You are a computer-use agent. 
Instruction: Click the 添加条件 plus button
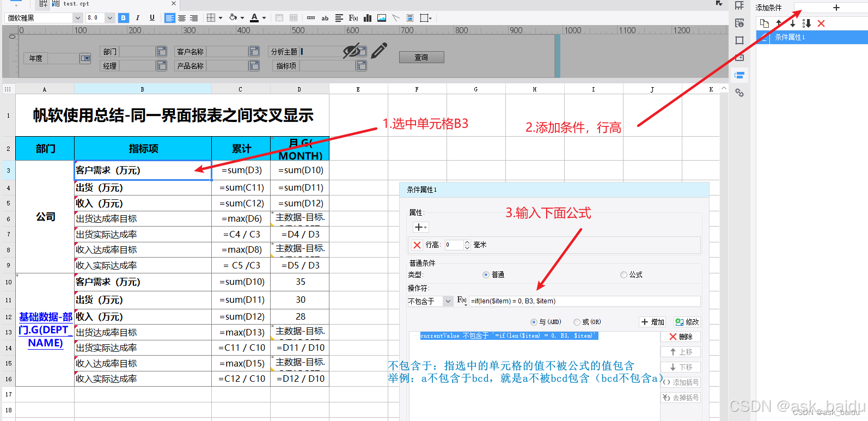pyautogui.click(x=836, y=8)
